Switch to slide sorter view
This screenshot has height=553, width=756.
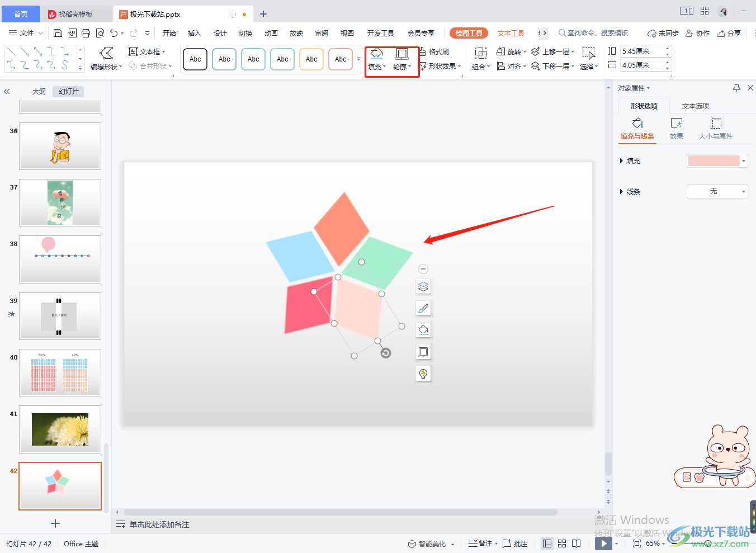(x=562, y=543)
